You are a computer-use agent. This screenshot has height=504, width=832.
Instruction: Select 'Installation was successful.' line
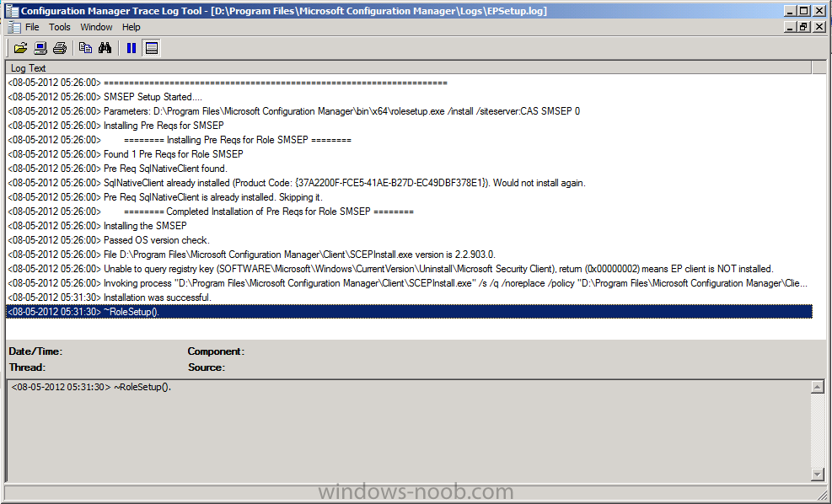tap(409, 298)
